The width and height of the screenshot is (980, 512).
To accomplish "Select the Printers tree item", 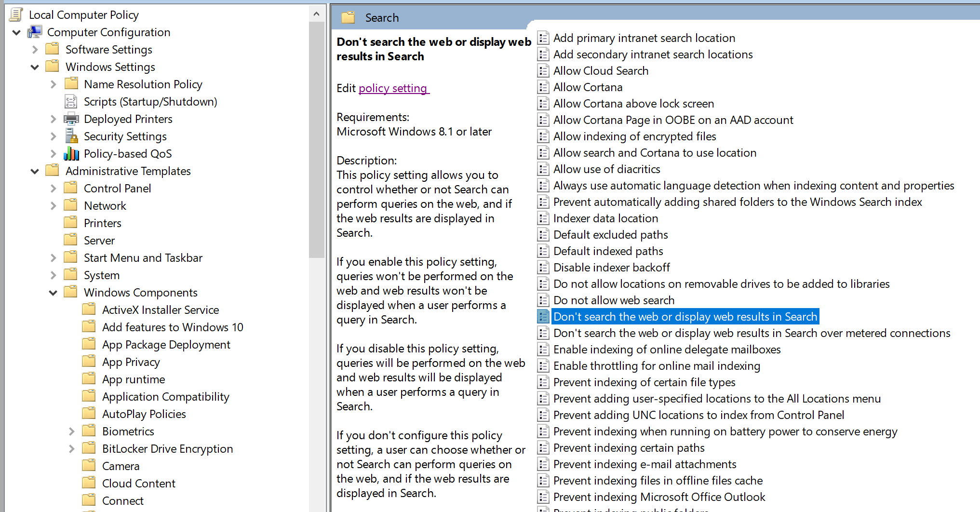I will (x=102, y=223).
